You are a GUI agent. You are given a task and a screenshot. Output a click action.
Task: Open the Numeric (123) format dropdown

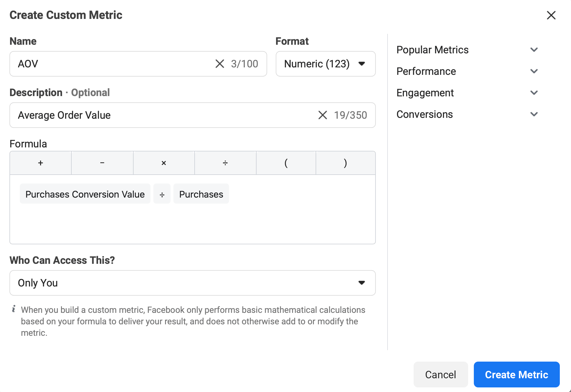click(325, 64)
